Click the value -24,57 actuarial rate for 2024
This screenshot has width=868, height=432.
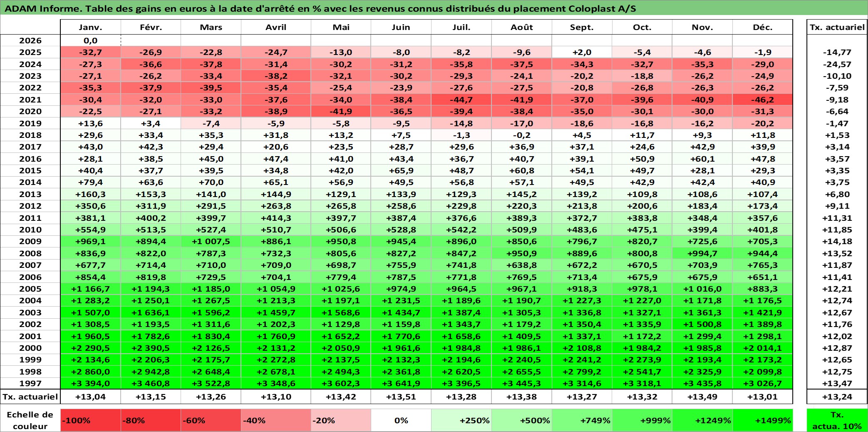(x=837, y=64)
